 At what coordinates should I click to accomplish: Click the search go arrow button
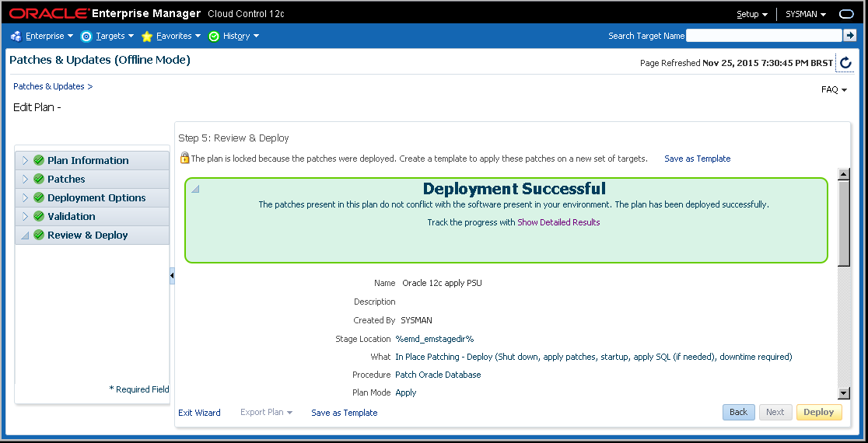click(x=849, y=36)
